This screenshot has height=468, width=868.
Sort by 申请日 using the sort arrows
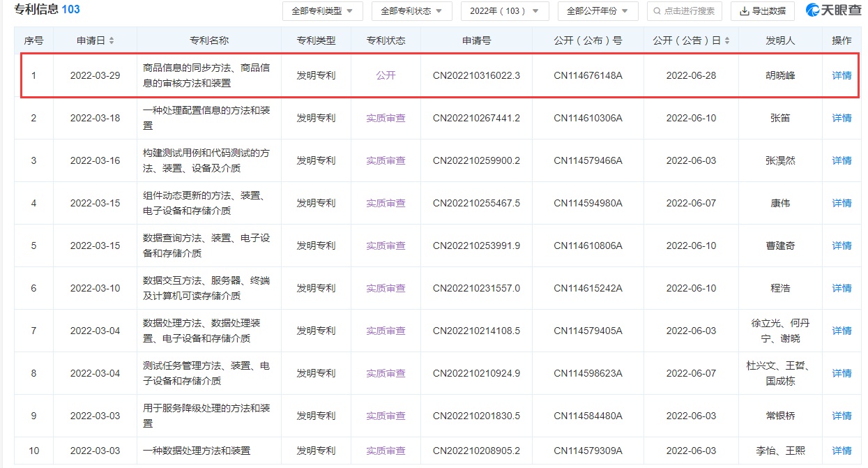pos(112,40)
